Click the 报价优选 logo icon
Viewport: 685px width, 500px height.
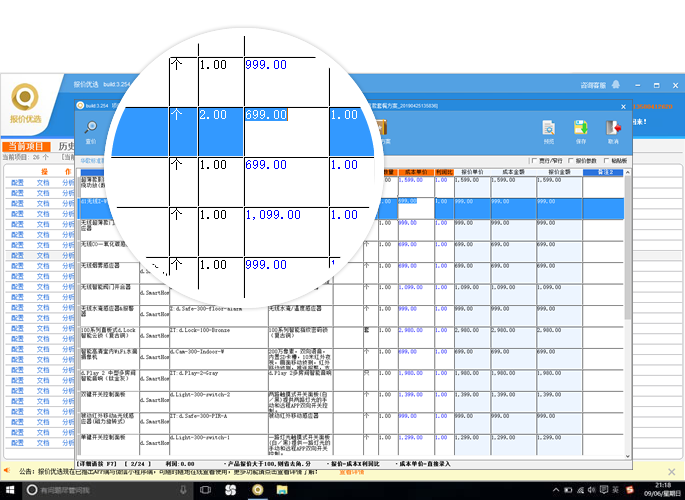coord(26,99)
